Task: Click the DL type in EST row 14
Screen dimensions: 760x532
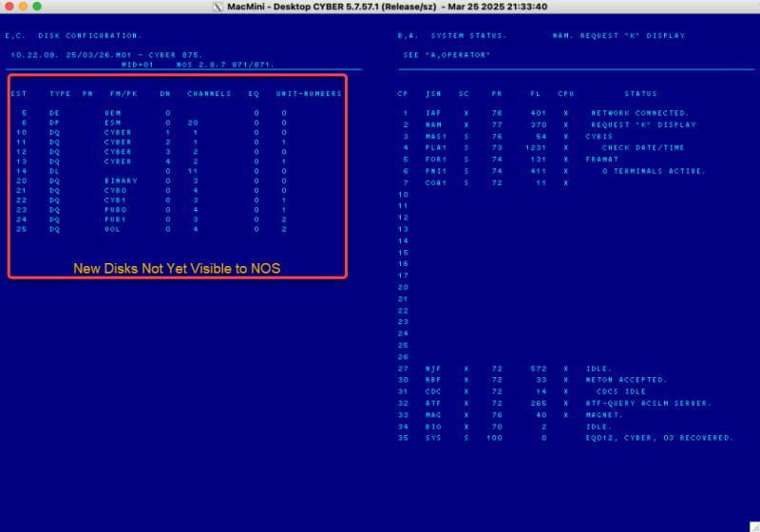Action: 54,171
